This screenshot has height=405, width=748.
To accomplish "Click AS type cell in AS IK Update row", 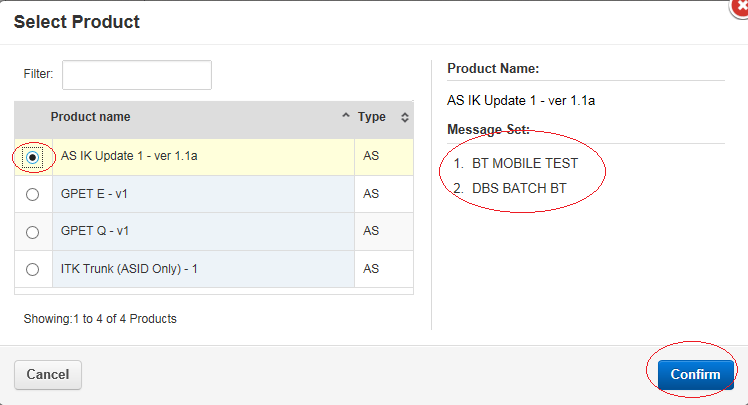I will coord(371,156).
